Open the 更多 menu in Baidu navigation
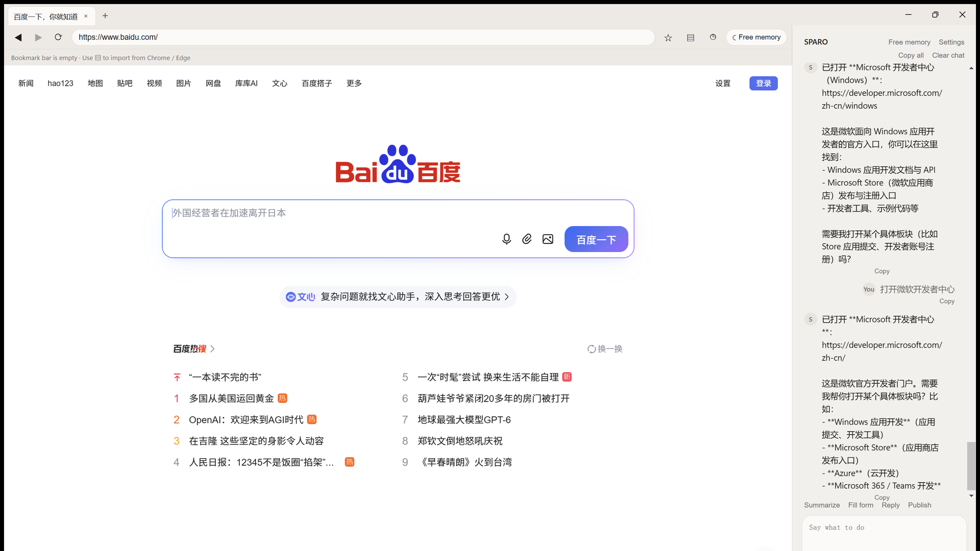The width and height of the screenshot is (980, 551). (x=354, y=83)
